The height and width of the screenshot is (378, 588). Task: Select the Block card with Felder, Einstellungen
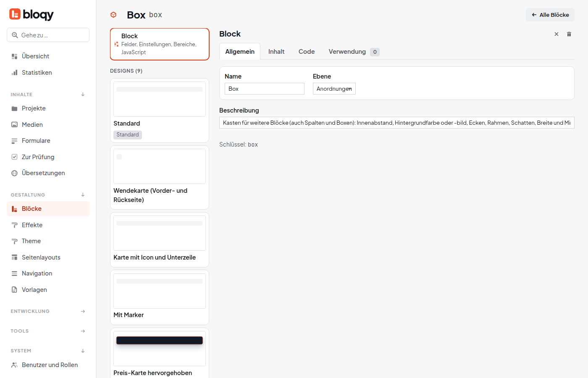160,44
